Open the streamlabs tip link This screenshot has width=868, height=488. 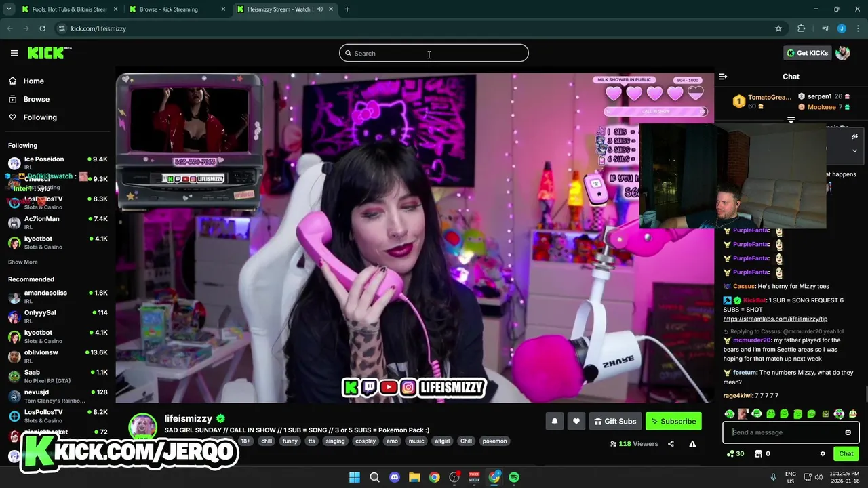point(775,319)
